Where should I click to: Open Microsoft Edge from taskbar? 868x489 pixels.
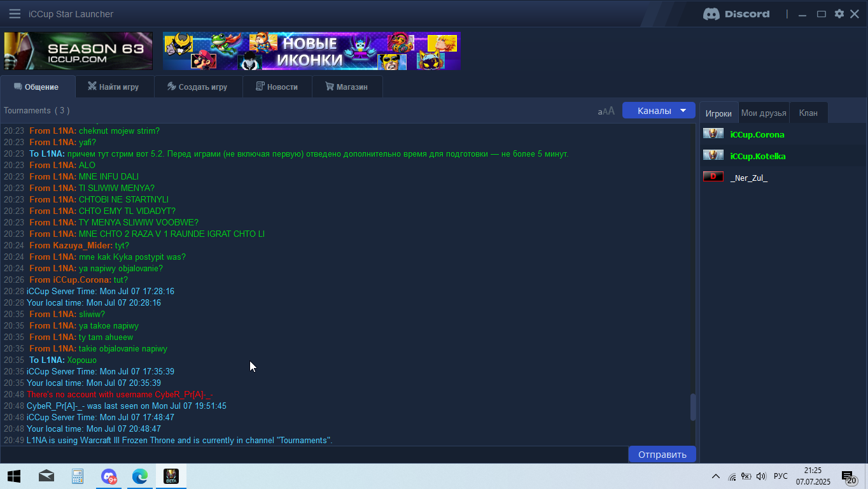click(140, 476)
